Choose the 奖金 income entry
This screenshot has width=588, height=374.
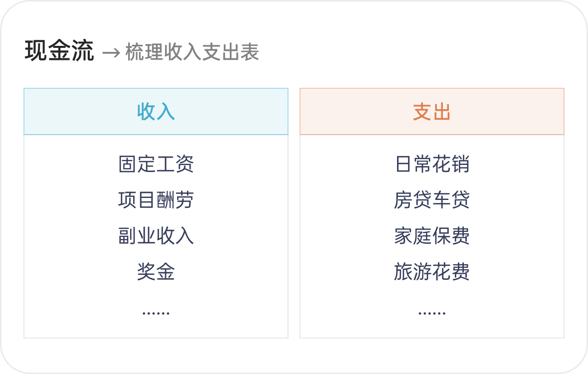(156, 272)
